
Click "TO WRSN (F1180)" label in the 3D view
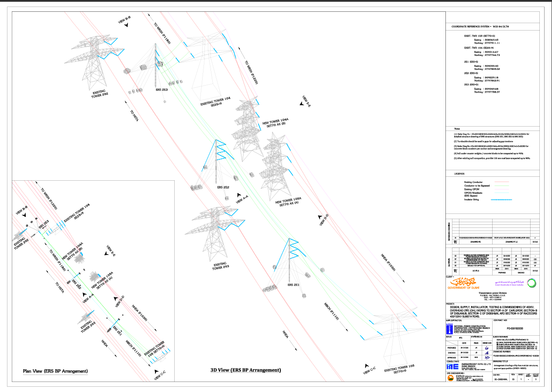(162, 33)
